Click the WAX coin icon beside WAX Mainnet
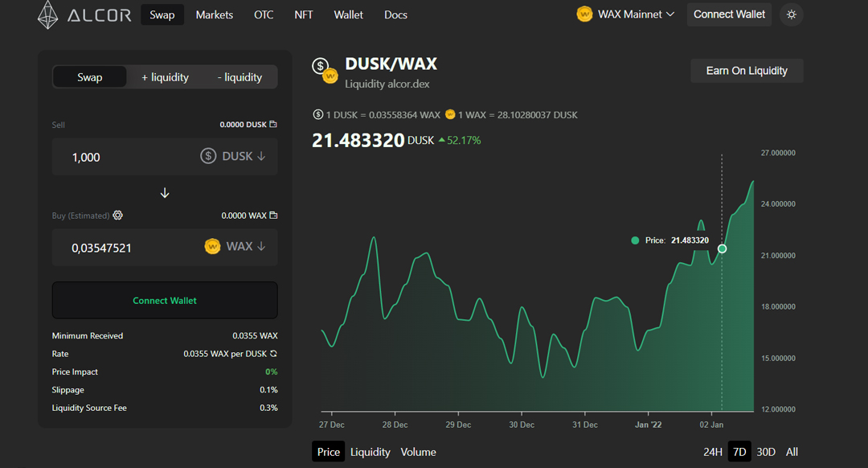This screenshot has width=868, height=468. 584,14
